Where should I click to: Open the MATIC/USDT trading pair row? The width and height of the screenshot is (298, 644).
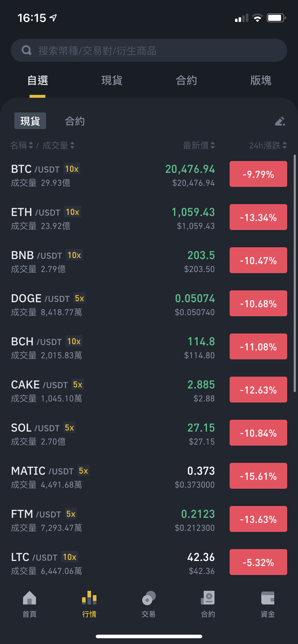[x=149, y=477]
